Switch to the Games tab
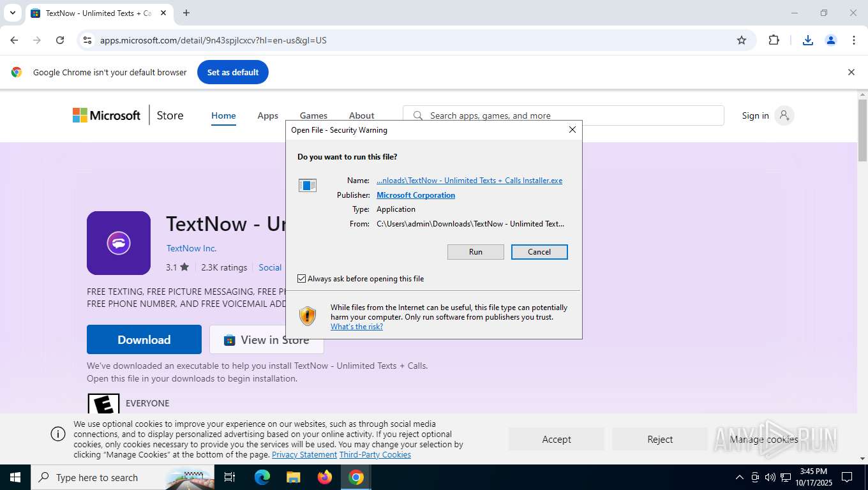This screenshot has width=868, height=490. tap(313, 115)
